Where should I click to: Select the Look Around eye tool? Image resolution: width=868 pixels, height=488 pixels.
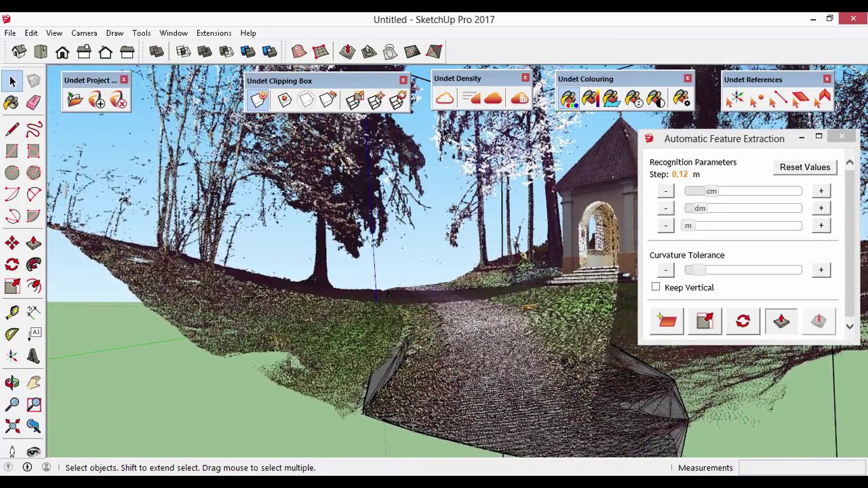click(33, 451)
